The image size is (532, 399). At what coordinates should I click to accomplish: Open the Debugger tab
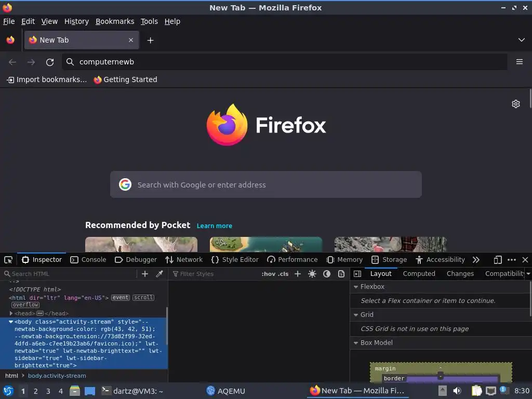136,260
